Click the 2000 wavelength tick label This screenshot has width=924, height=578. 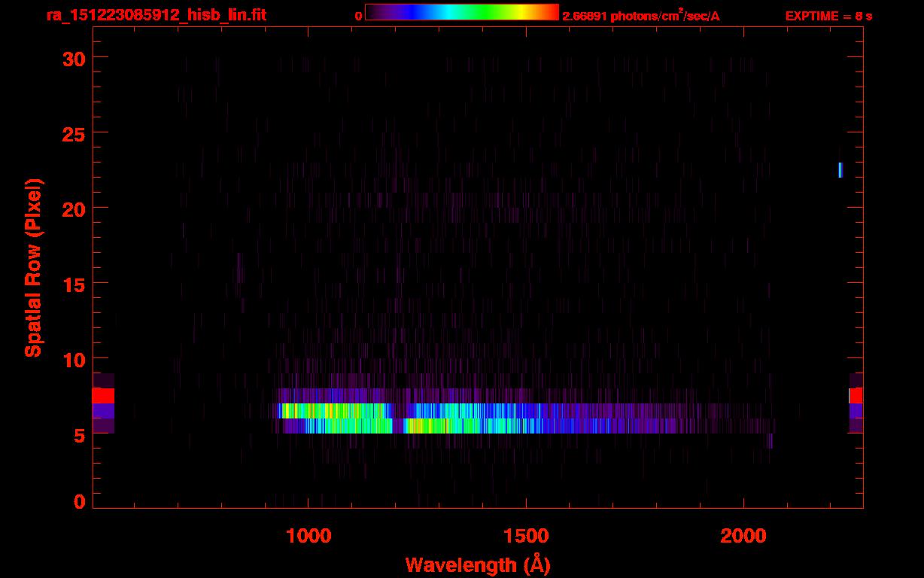743,536
